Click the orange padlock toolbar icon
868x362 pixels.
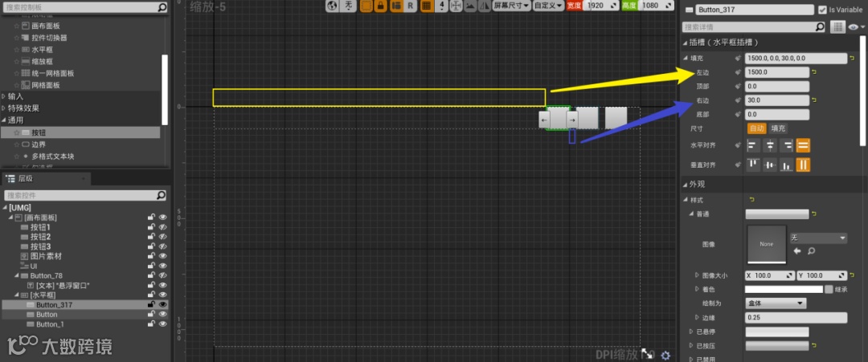pyautogui.click(x=380, y=6)
